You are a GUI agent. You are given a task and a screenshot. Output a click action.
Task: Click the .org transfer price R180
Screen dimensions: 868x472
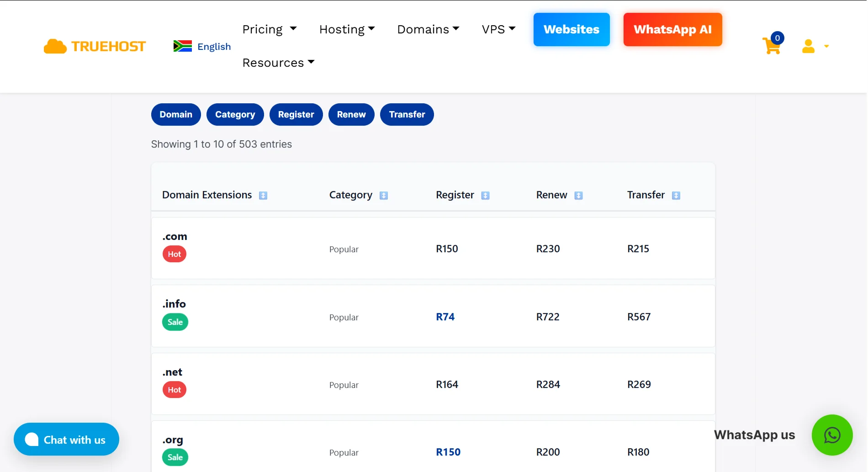click(638, 452)
